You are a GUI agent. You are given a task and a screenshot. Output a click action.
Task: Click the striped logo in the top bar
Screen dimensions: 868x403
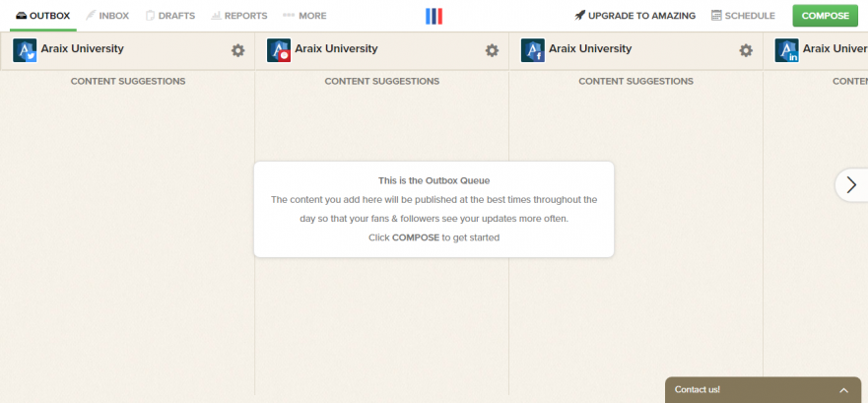pyautogui.click(x=434, y=16)
